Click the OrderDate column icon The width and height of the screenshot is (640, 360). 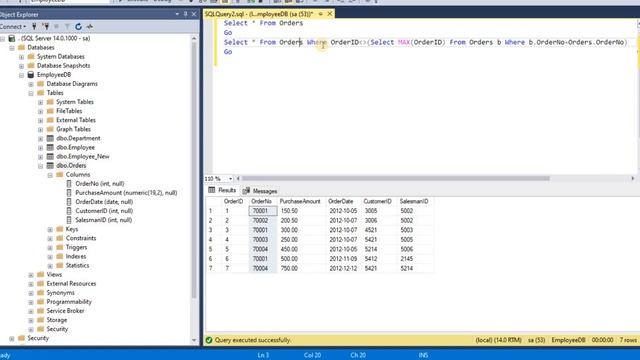pyautogui.click(x=69, y=202)
